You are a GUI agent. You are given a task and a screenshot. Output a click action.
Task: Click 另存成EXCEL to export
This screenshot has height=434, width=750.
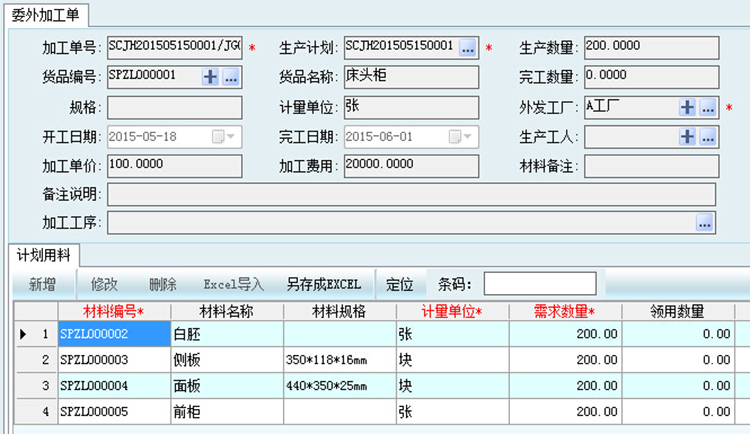pos(323,284)
